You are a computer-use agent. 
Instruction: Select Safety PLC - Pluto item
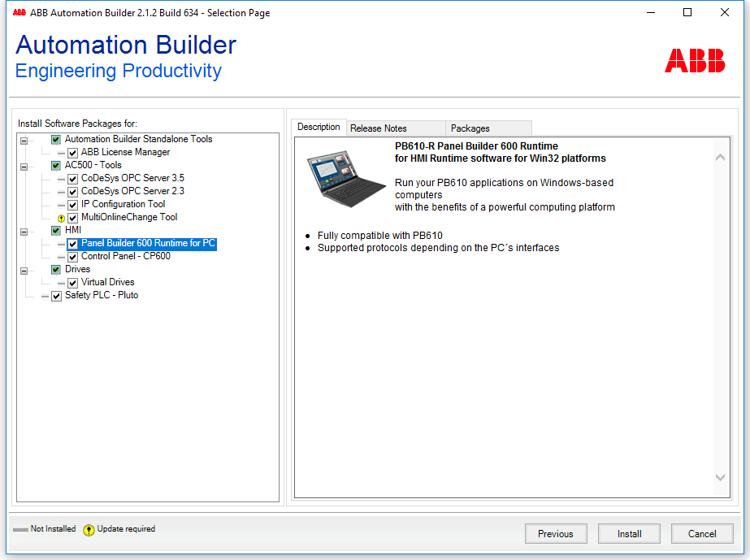tap(102, 295)
